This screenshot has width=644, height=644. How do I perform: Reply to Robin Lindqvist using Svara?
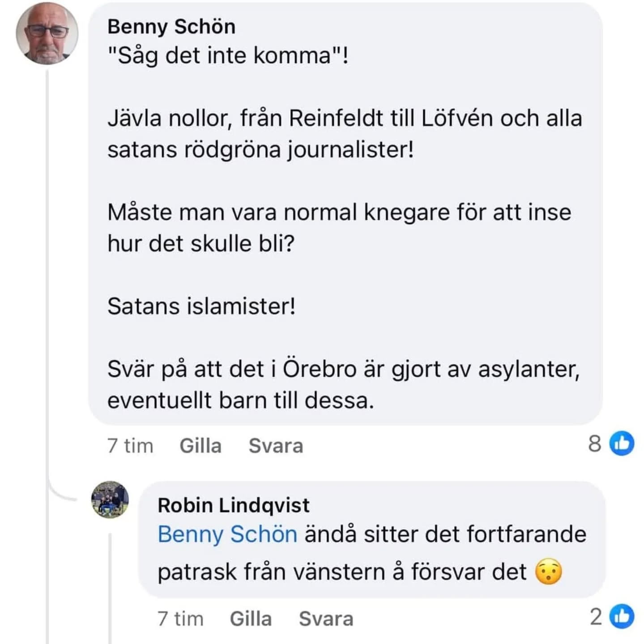click(326, 619)
